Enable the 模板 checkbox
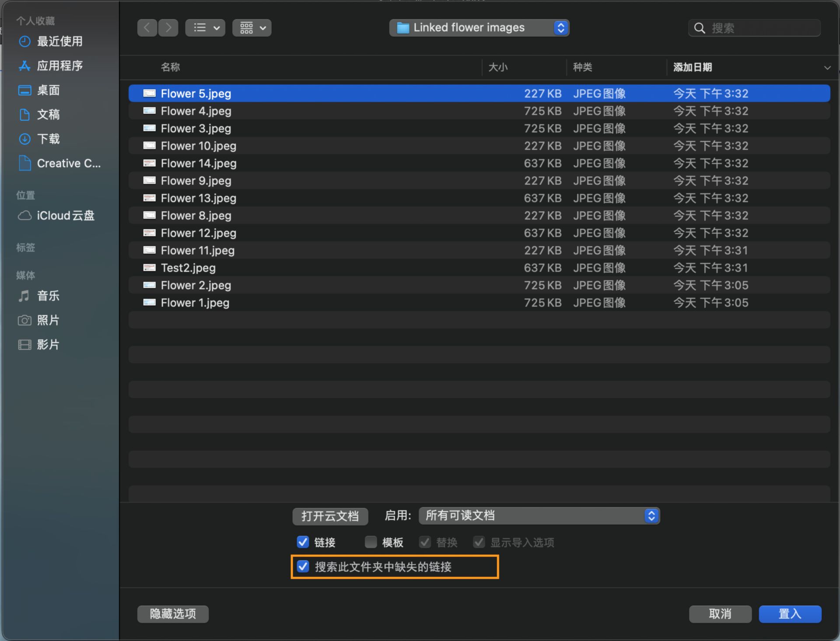Image resolution: width=840 pixels, height=641 pixels. click(371, 542)
